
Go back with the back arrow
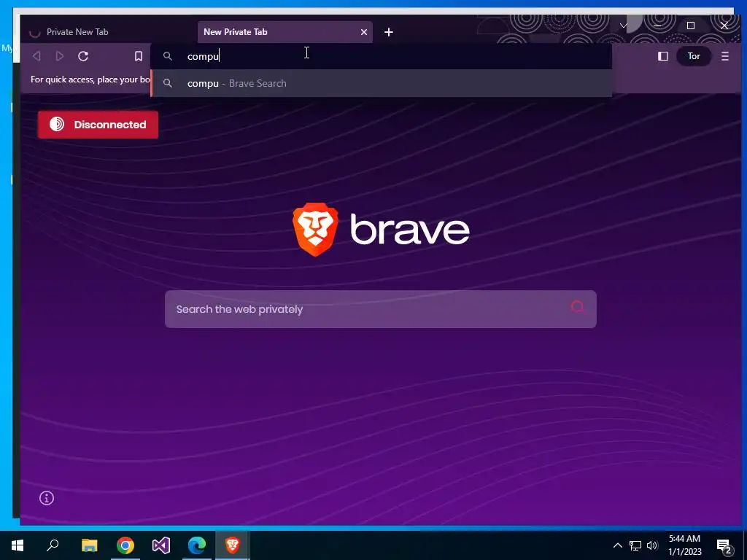36,56
